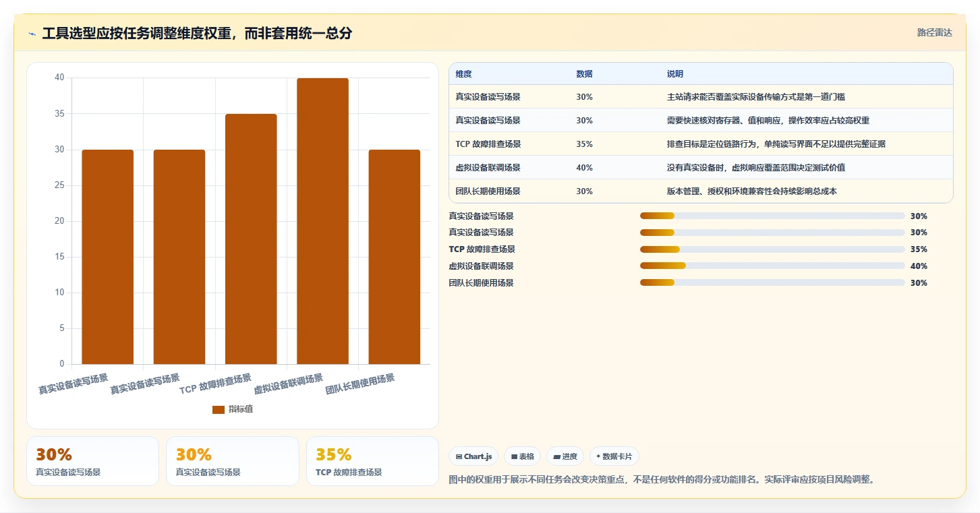The height and width of the screenshot is (513, 980).
Task: Click the TCP 故障排查场景 bar in chart
Action: click(x=251, y=239)
